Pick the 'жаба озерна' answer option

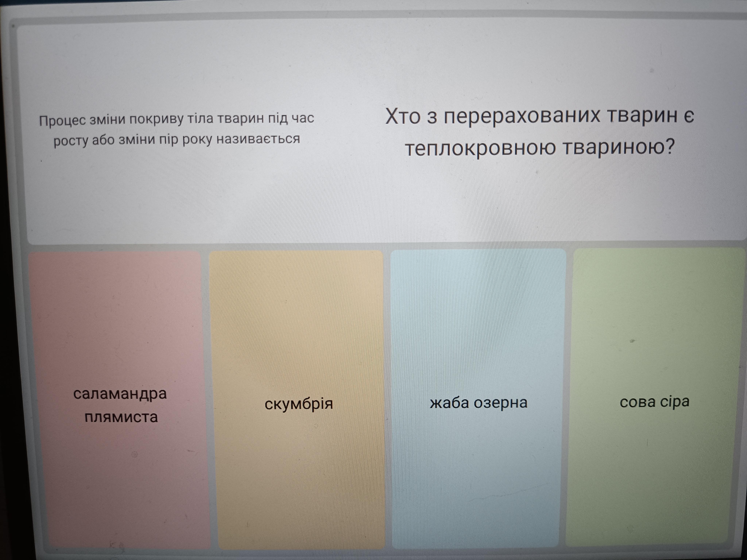pos(478,403)
